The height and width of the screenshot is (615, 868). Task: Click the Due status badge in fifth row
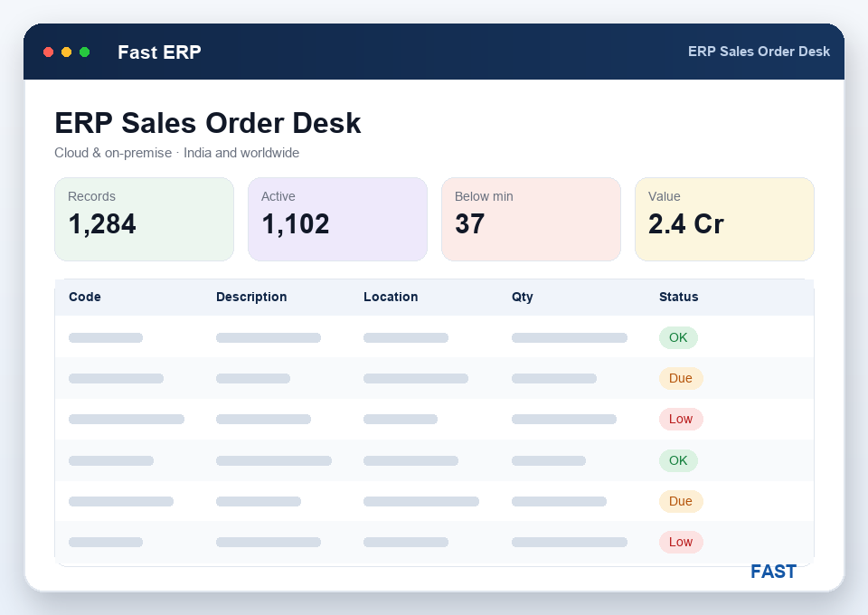tap(681, 502)
